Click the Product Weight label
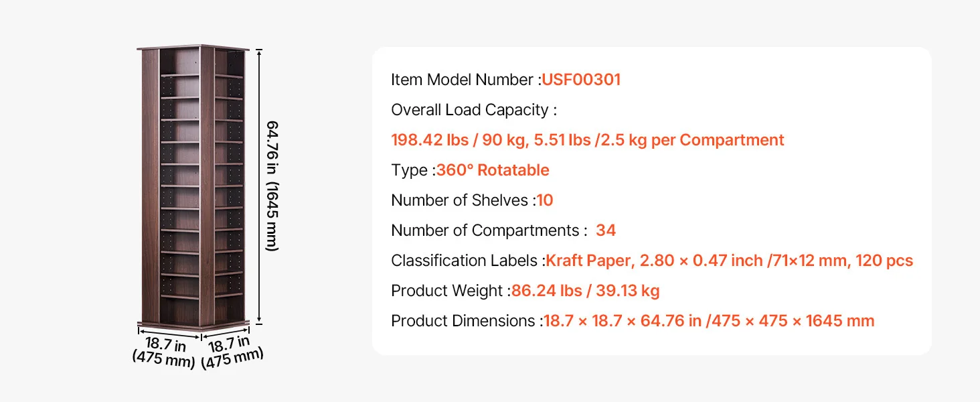980x402 pixels. click(x=451, y=291)
